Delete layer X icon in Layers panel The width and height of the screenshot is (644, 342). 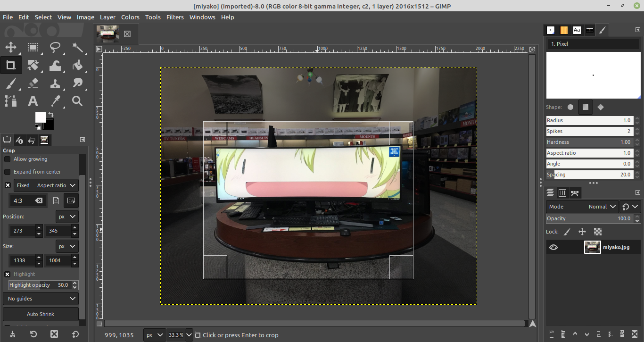click(x=635, y=334)
